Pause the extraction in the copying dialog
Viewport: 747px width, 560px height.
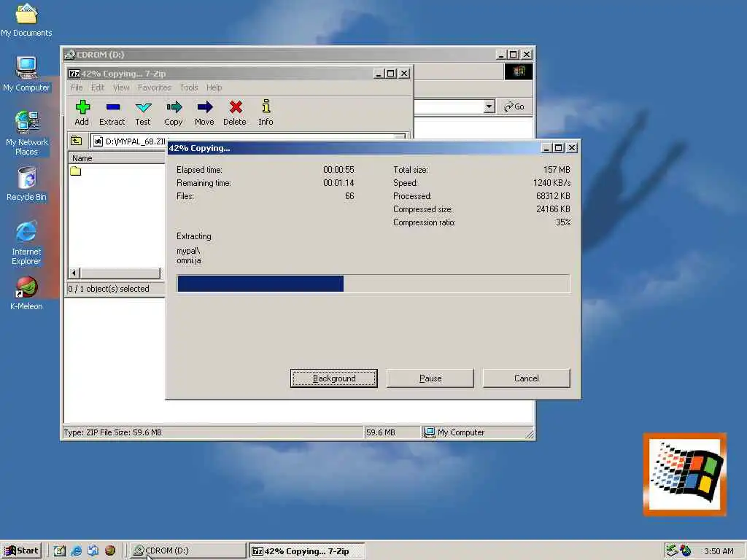(430, 378)
